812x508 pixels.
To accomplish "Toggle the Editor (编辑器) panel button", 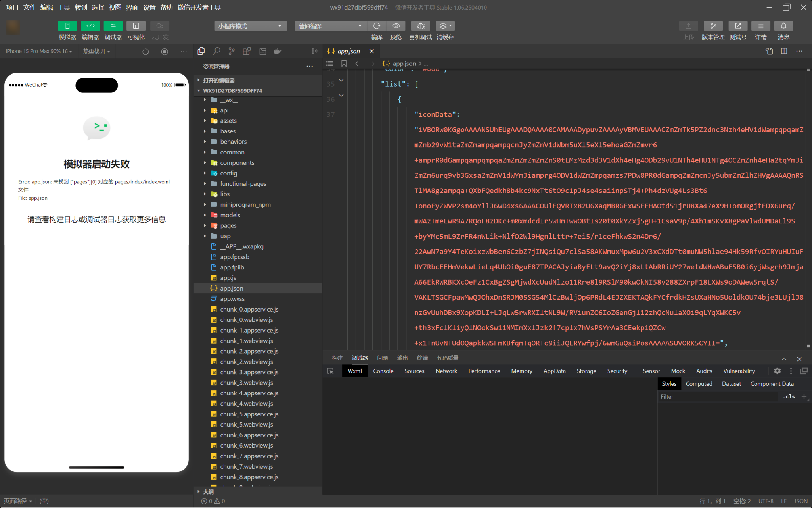I will (x=90, y=26).
